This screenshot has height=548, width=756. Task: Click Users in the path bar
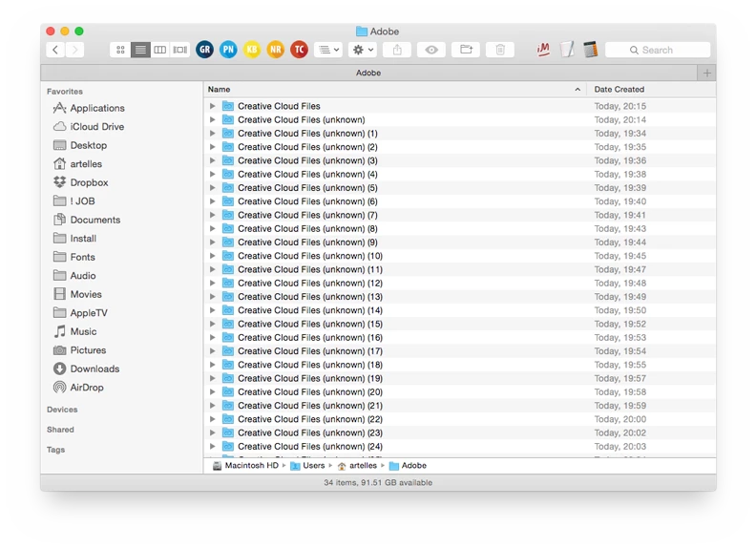click(x=307, y=466)
